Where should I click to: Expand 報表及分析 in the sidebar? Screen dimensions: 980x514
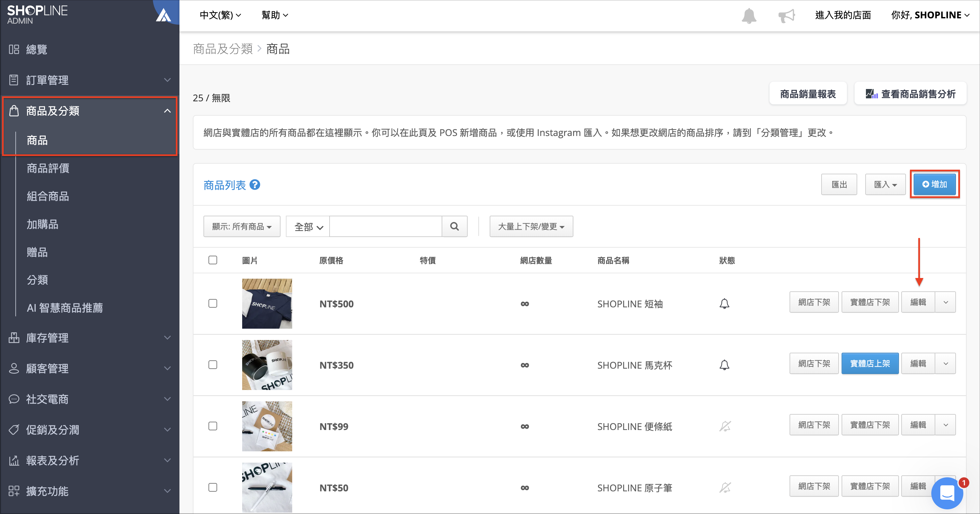[x=90, y=460]
